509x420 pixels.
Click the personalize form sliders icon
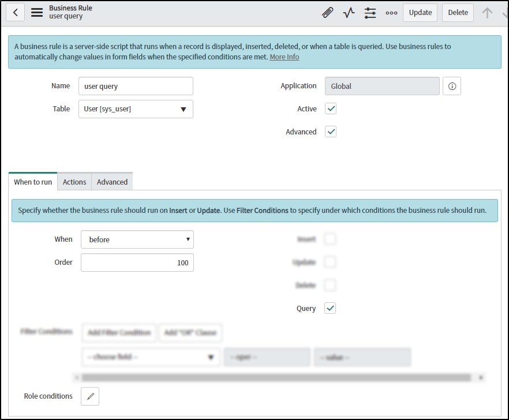pos(370,12)
